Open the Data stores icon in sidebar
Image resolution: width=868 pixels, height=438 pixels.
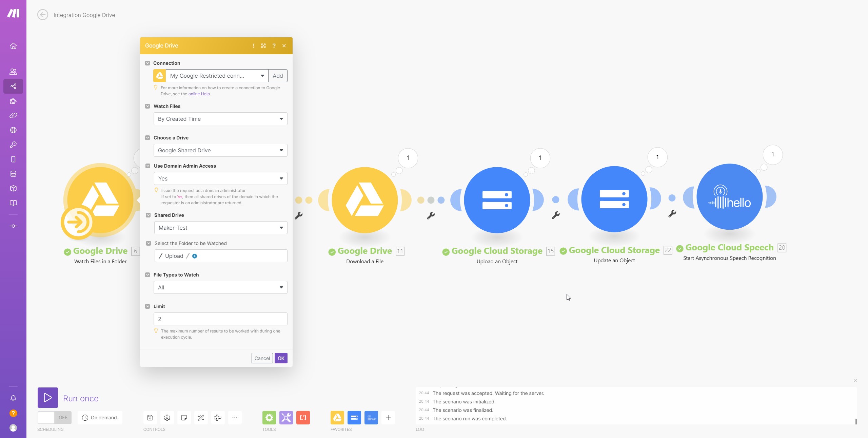(x=13, y=174)
